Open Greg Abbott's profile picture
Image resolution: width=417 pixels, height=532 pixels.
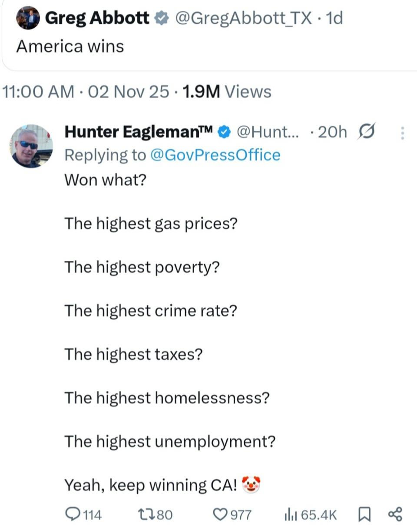coord(27,18)
